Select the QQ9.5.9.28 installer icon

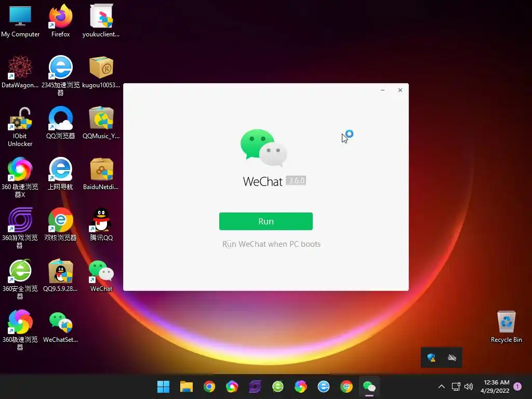point(60,275)
